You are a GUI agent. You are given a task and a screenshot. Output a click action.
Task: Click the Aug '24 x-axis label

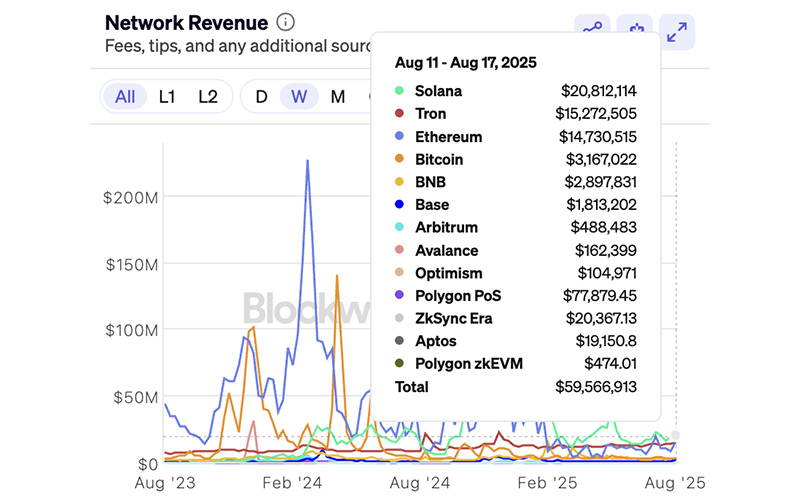tap(420, 483)
